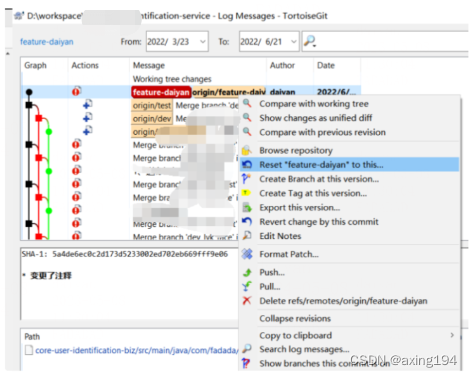Select Reset "feature-daiyan" to this...
Viewport: 472px width, 377px height.
pos(321,165)
